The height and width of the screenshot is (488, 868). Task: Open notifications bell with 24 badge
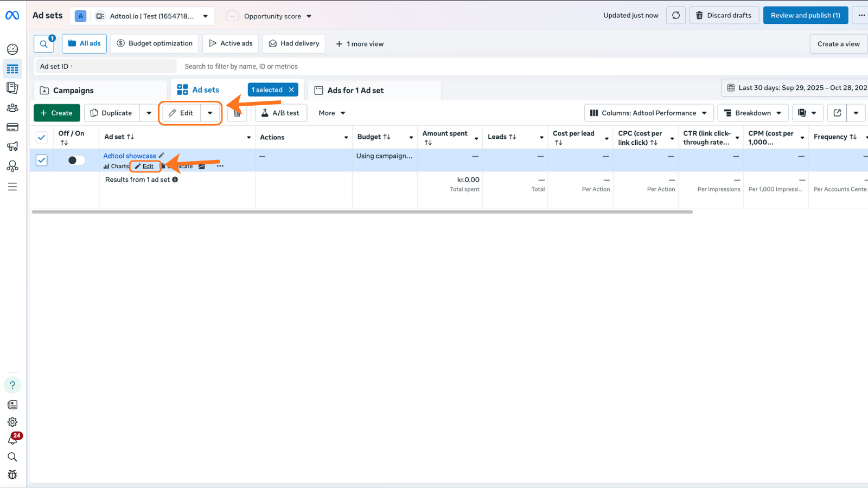12,439
